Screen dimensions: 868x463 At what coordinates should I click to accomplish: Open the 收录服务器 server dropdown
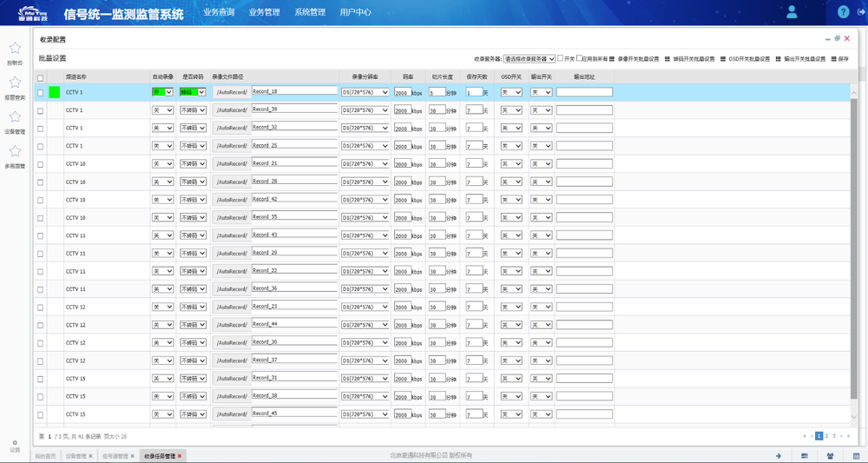click(x=529, y=59)
